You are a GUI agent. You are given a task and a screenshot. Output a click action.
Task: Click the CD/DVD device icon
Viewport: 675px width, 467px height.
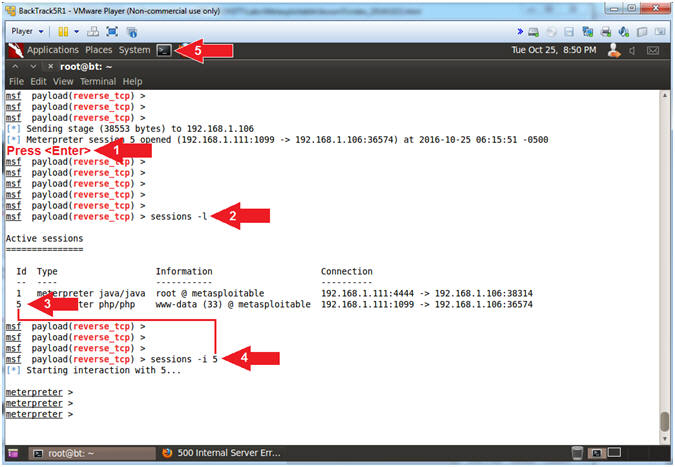551,32
